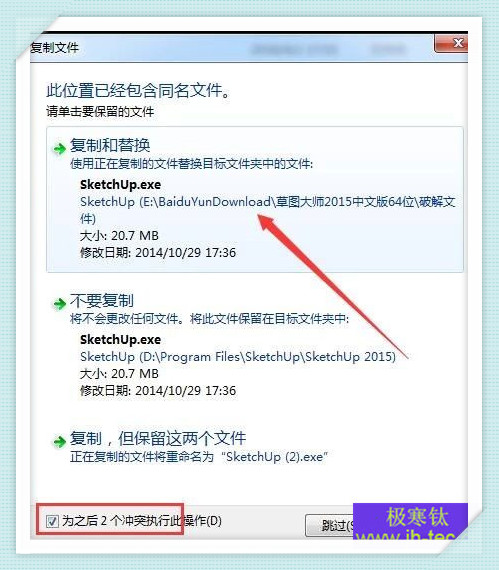
Task: Click the 使用正在复制的文件替换 description line
Action: click(191, 164)
